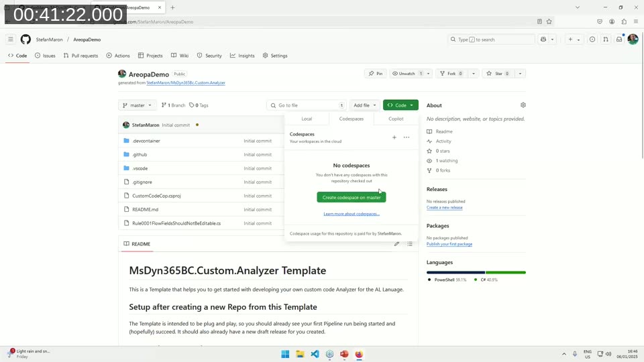Open the notifications inbox icon

pyautogui.click(x=619, y=40)
